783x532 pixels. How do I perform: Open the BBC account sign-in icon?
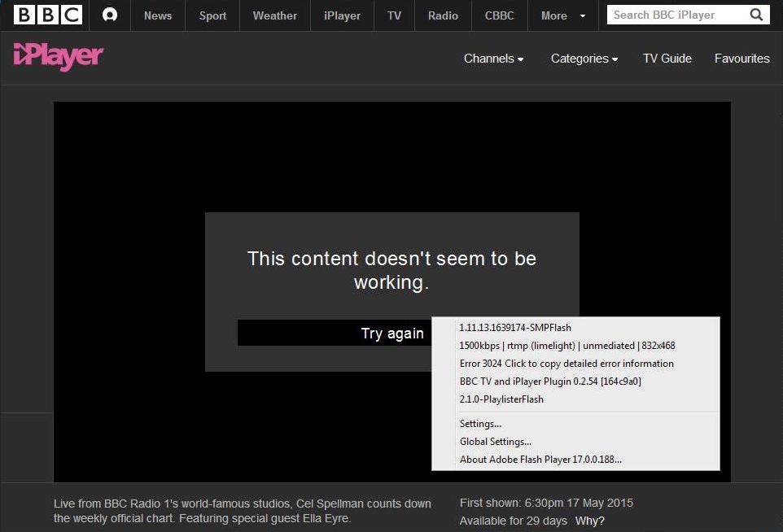110,15
